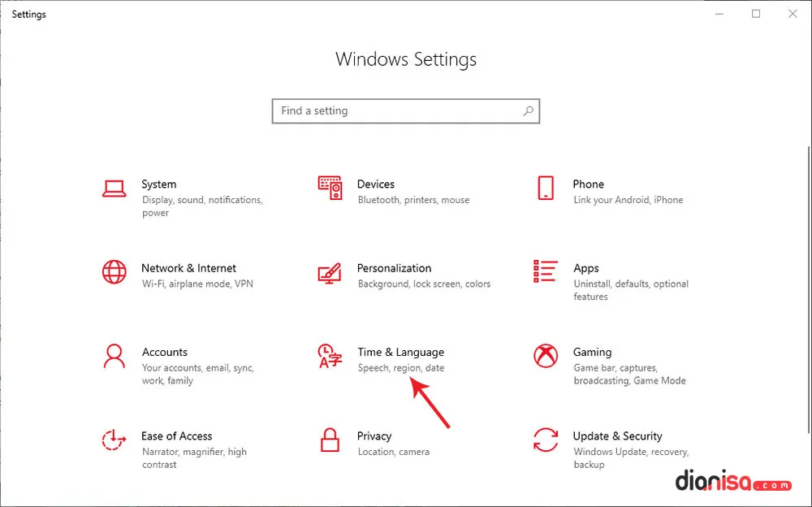Open Devices settings
The image size is (812, 507).
coord(377,184)
